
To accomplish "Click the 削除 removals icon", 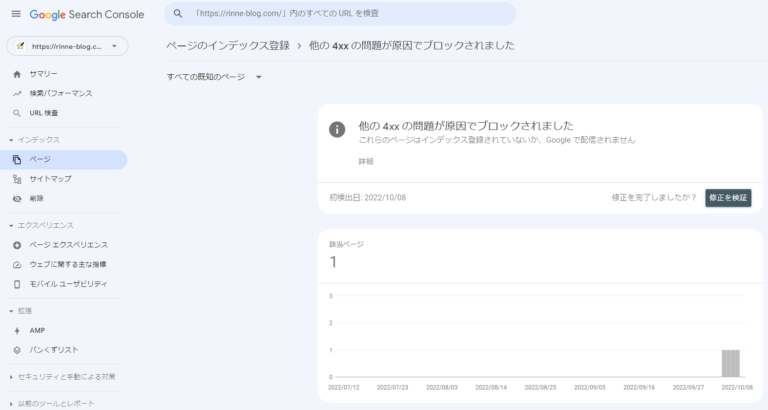I will (17, 199).
